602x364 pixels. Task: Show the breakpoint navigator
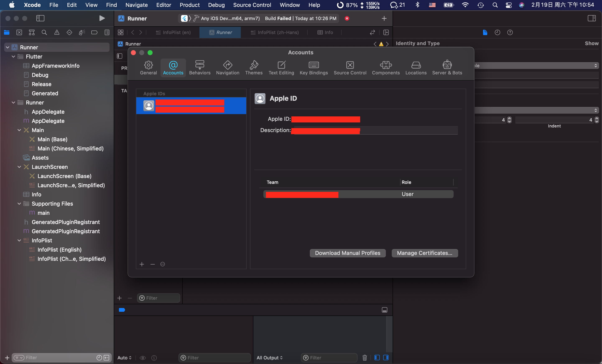click(x=94, y=32)
